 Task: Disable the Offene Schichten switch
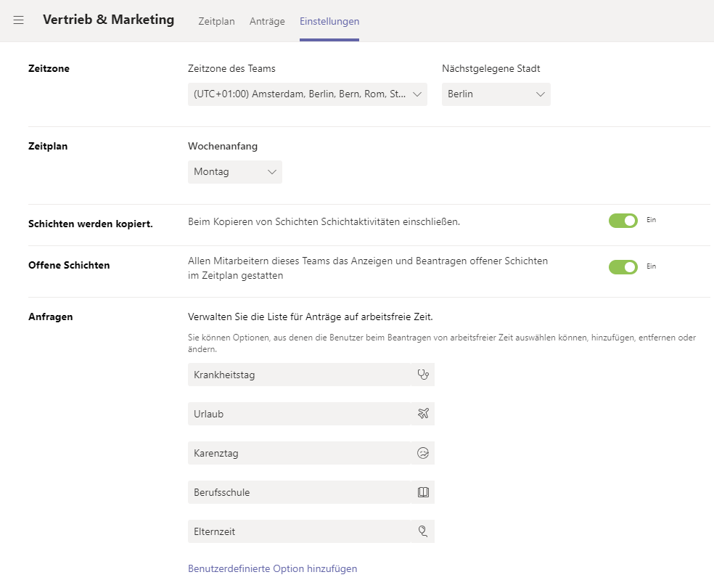623,267
